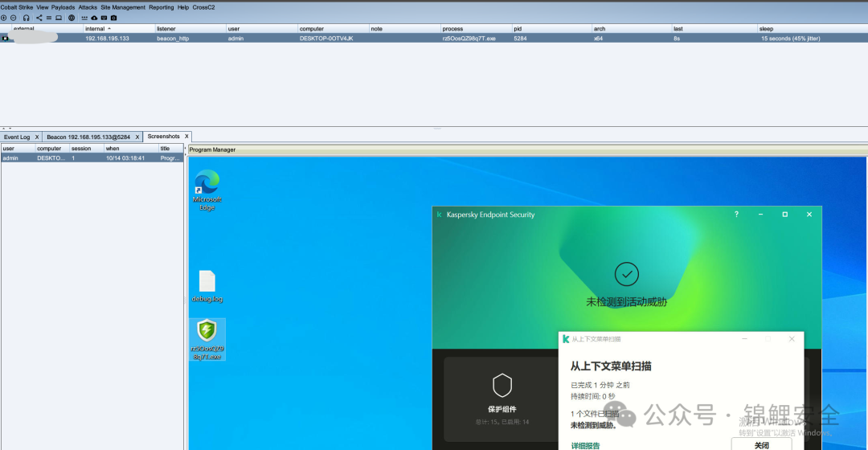Open the View menu
This screenshot has width=868, height=450.
43,7
